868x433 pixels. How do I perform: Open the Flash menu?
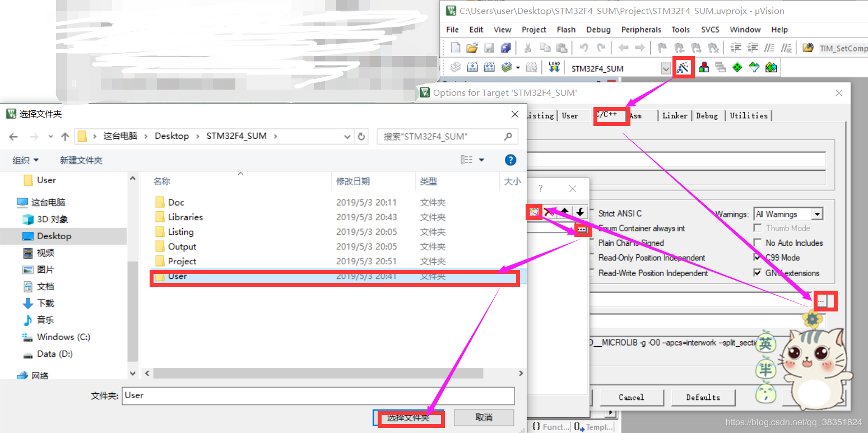[x=566, y=30]
